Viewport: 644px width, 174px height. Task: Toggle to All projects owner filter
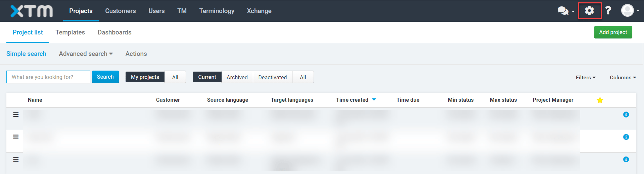tap(175, 77)
